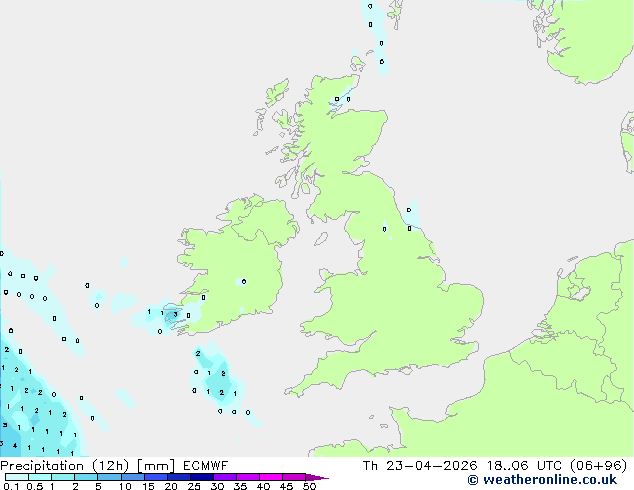Select the 10–15 mm legend swatch
The height and width of the screenshot is (490, 634).
point(132,477)
